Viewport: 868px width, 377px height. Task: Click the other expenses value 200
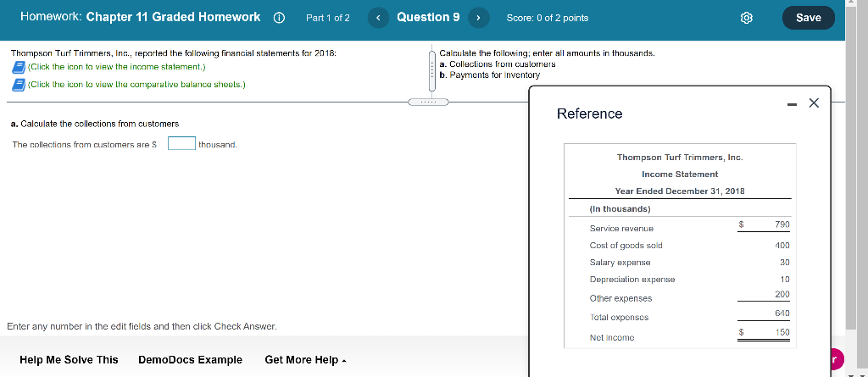click(782, 295)
